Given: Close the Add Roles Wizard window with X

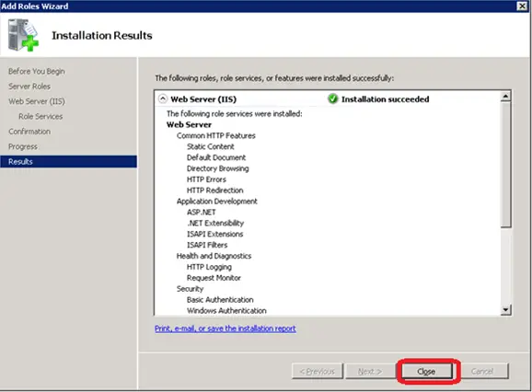Looking at the screenshot, I should [x=522, y=6].
